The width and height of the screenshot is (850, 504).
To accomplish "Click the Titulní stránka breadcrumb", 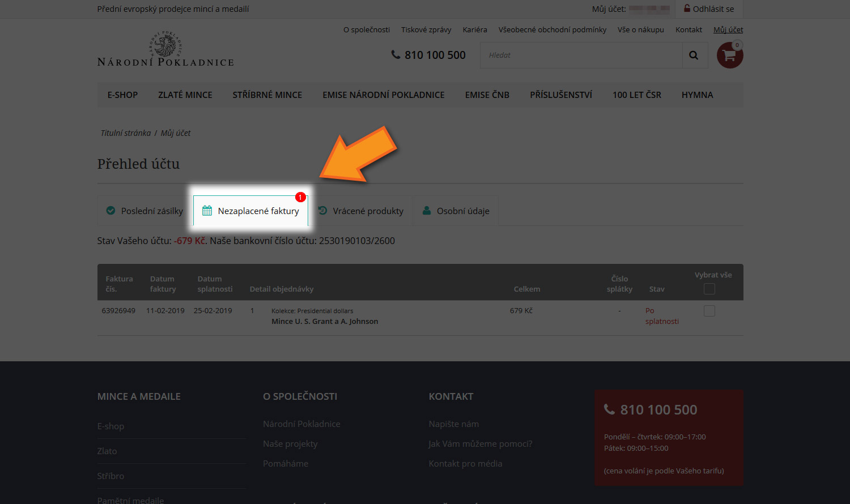I will tap(126, 133).
